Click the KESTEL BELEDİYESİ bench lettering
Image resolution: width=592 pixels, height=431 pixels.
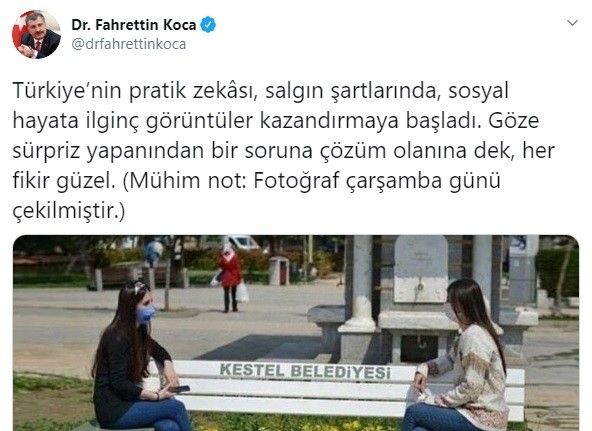tap(305, 371)
